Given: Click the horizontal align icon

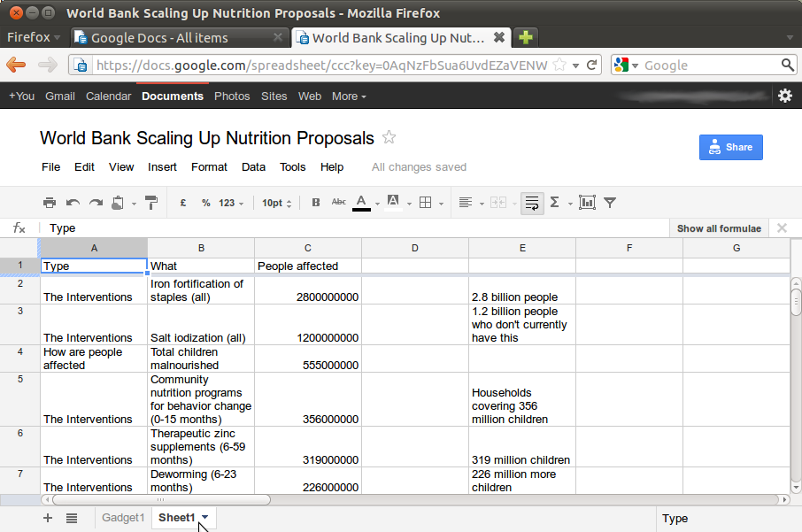Looking at the screenshot, I should point(466,203).
